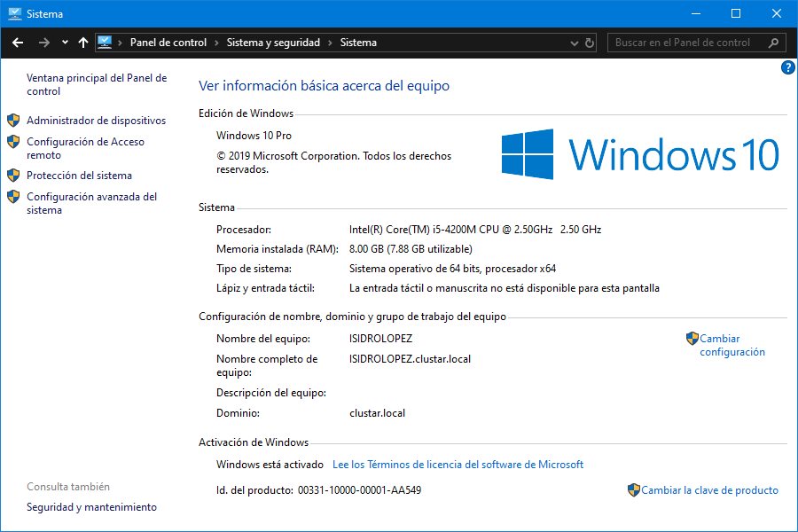The width and height of the screenshot is (798, 532).
Task: Click the computer icon in address bar
Action: 105,43
